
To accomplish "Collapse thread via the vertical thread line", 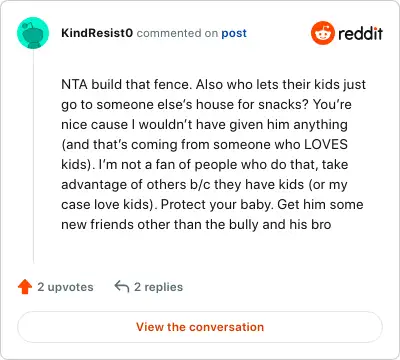I will 33,156.
